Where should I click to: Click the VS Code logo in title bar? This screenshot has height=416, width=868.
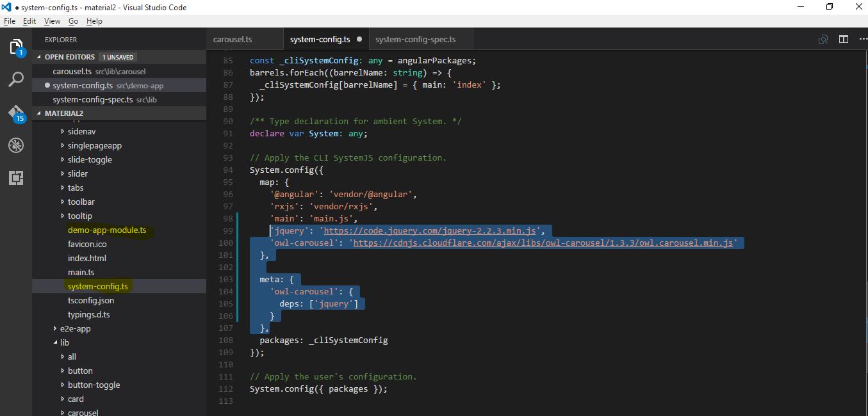coord(6,7)
